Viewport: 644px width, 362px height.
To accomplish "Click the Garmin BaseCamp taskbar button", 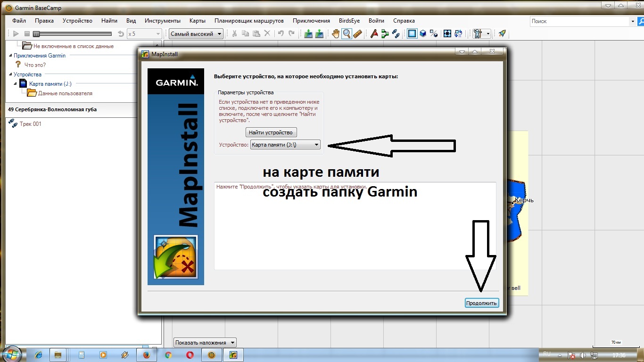I will 212,354.
